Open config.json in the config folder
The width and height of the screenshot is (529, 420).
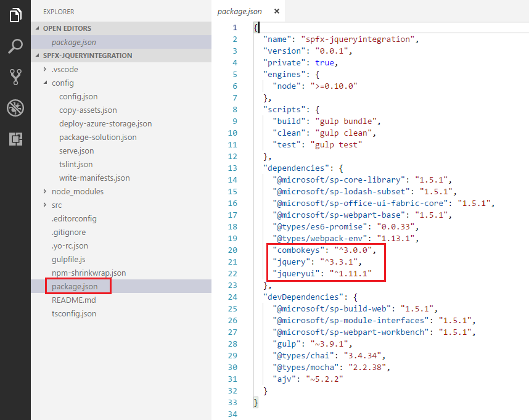click(x=78, y=96)
